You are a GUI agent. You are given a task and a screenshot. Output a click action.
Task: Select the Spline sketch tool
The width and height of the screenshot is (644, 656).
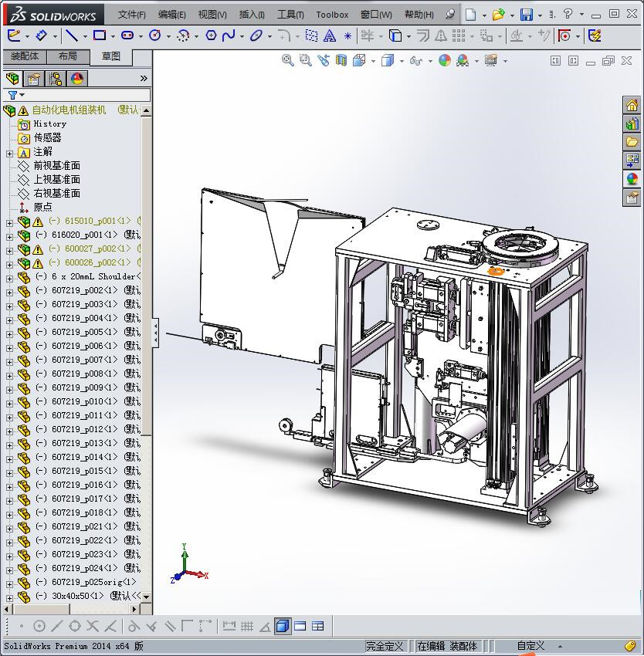coord(229,36)
